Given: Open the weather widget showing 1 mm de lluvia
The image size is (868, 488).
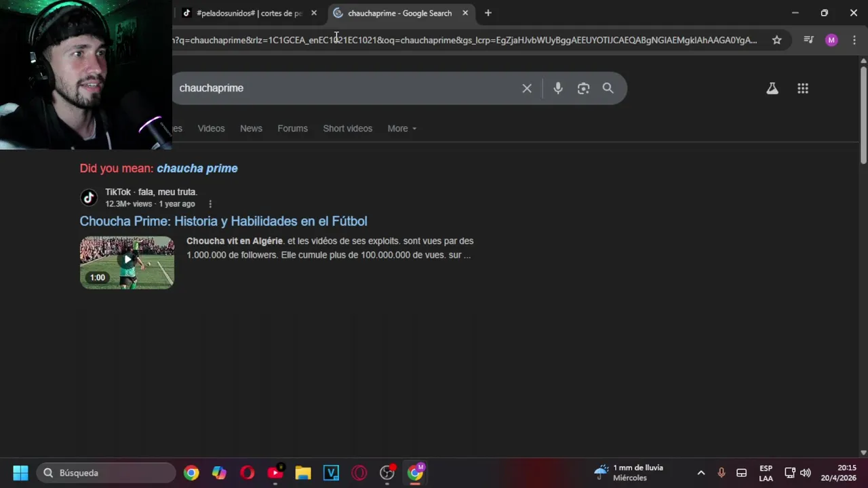Looking at the screenshot, I should [x=629, y=472].
